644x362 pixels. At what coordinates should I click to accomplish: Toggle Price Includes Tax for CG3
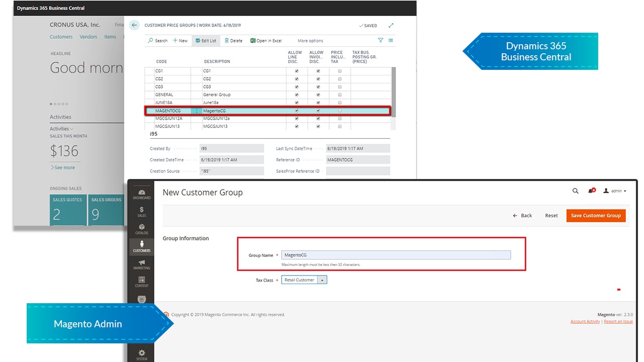point(340,86)
